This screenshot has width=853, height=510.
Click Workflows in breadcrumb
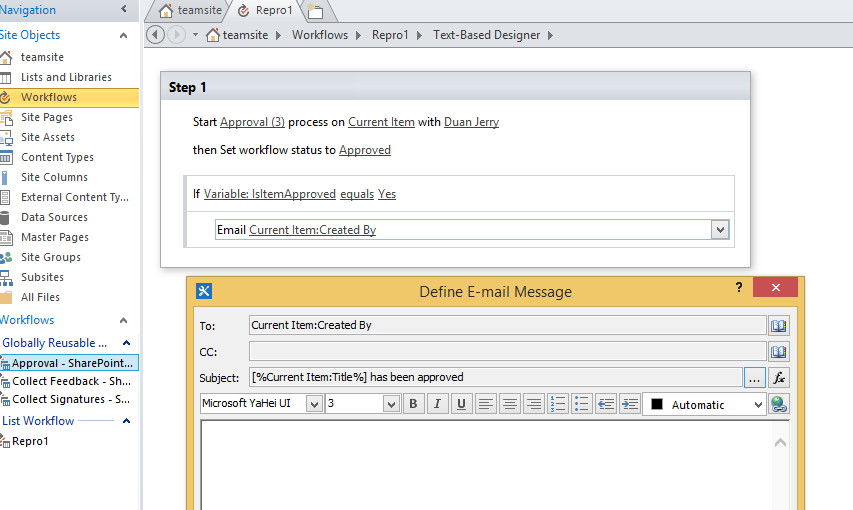tap(320, 35)
